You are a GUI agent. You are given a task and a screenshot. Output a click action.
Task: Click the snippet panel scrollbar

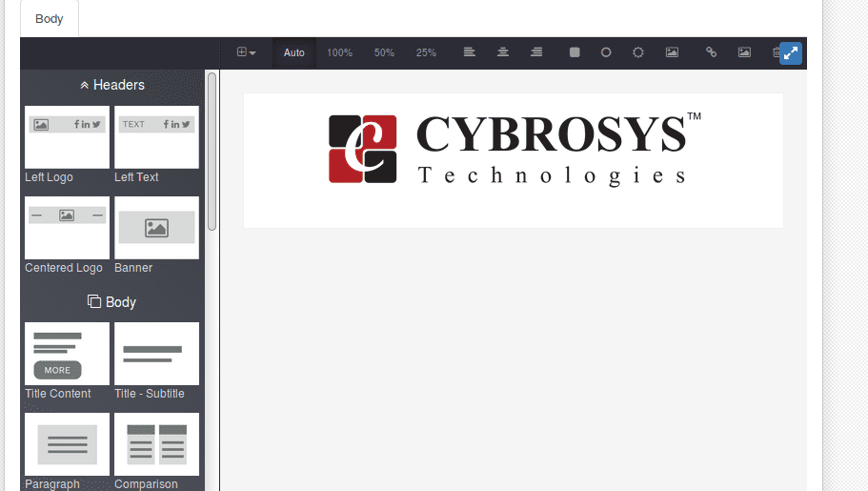[x=212, y=152]
